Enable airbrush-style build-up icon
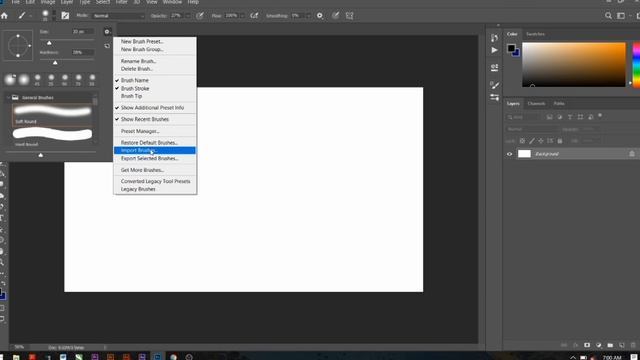Viewport: 640px width, 360px height. tap(254, 16)
